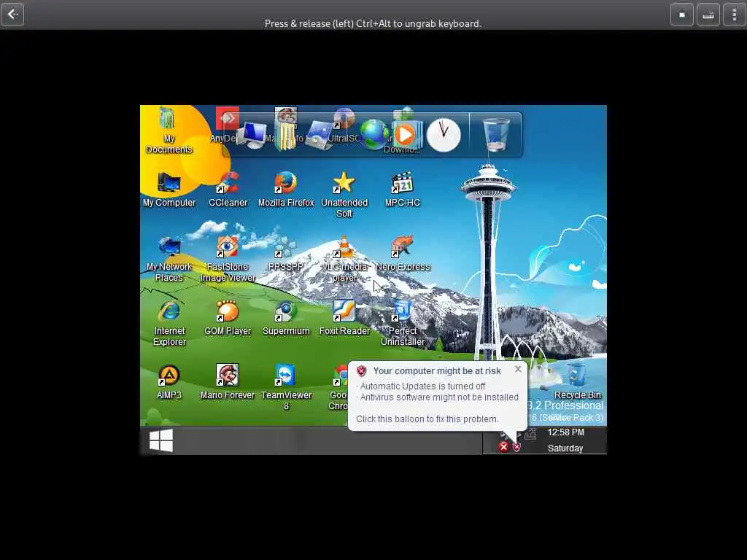Launch the MPC-HC media player shortcut

[403, 190]
